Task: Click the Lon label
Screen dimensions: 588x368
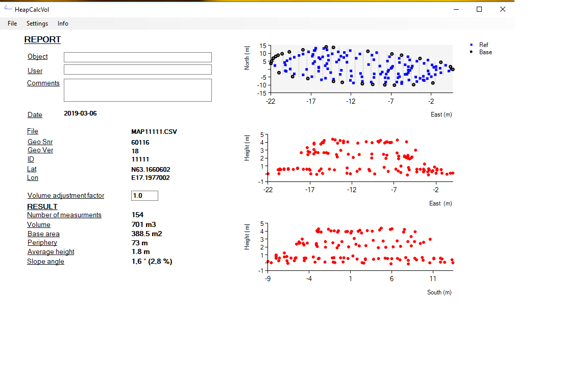Action: click(32, 178)
